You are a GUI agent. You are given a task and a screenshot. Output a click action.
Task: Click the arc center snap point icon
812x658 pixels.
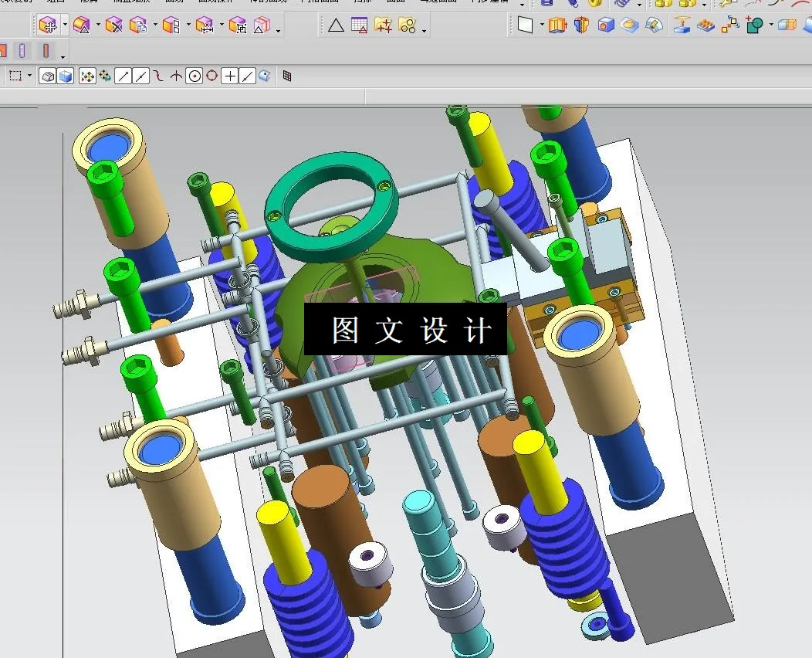click(x=194, y=76)
